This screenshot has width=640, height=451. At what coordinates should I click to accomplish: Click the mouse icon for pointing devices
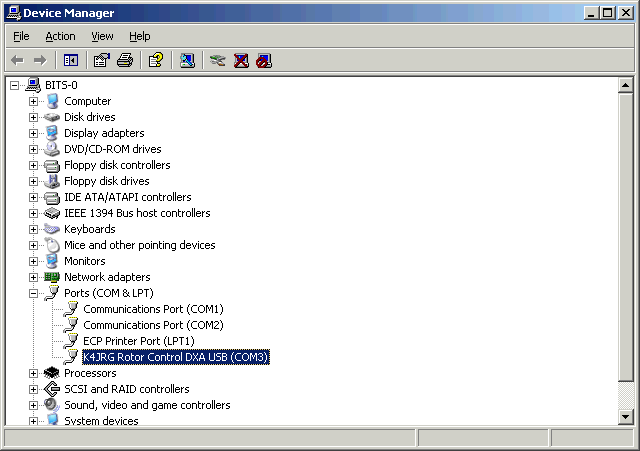pos(52,245)
